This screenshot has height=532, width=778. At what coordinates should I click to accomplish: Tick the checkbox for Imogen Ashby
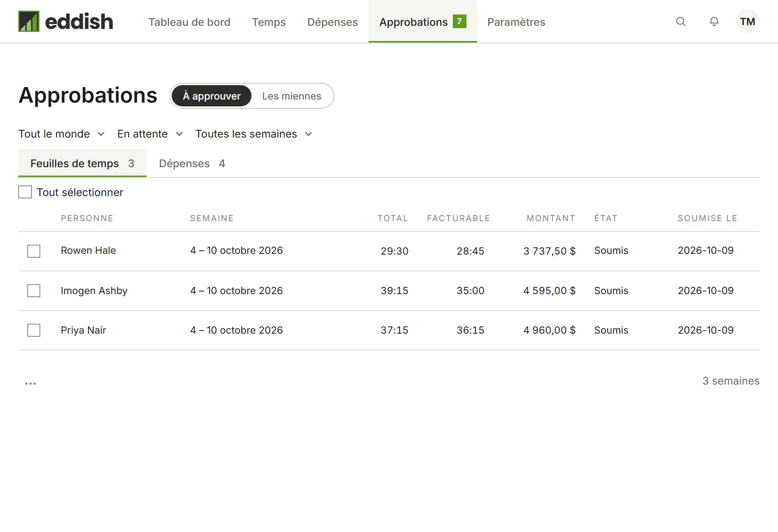pos(34,291)
